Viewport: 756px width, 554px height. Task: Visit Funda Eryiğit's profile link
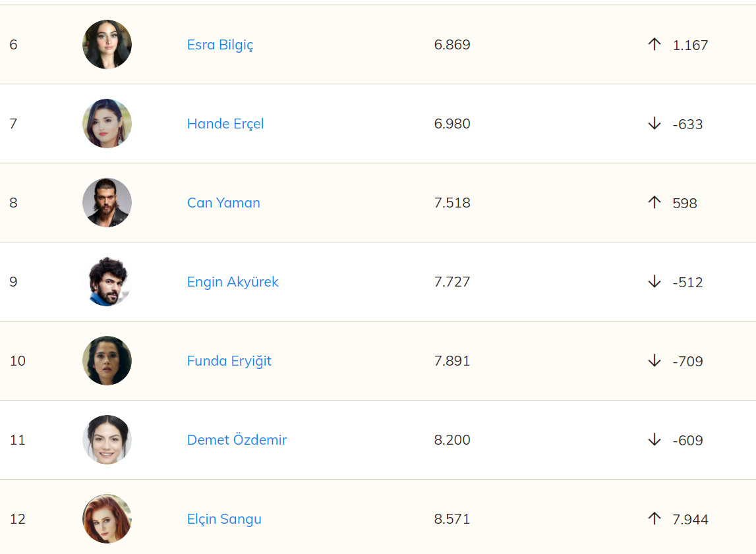[x=229, y=361]
